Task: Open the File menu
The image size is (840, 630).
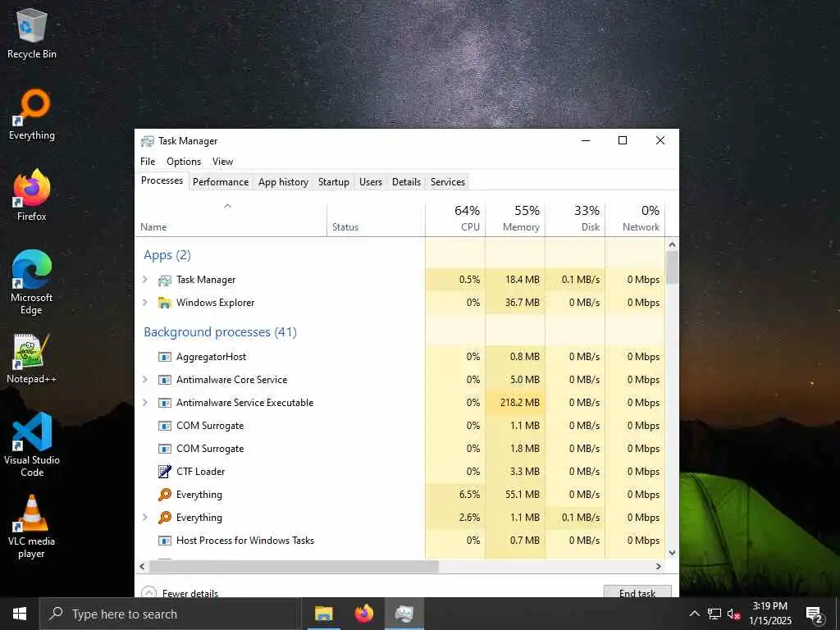Action: point(148,162)
